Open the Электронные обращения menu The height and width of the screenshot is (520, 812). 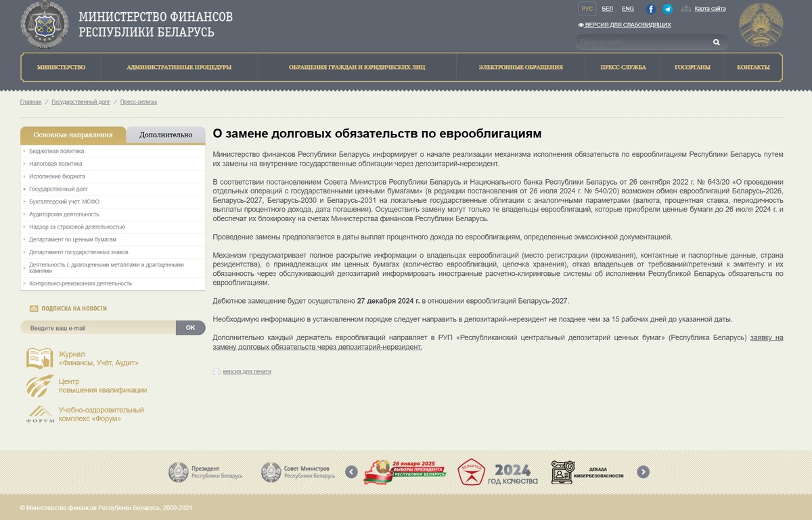coord(520,67)
